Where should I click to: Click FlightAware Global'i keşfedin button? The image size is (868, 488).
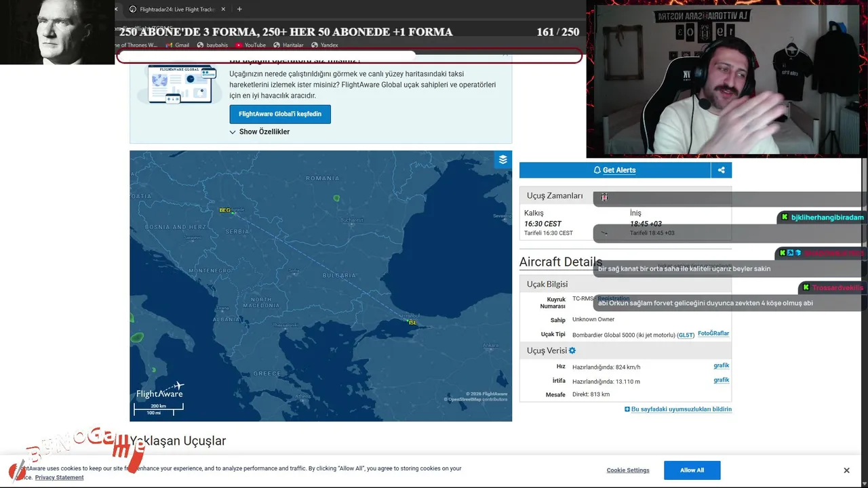(x=280, y=114)
